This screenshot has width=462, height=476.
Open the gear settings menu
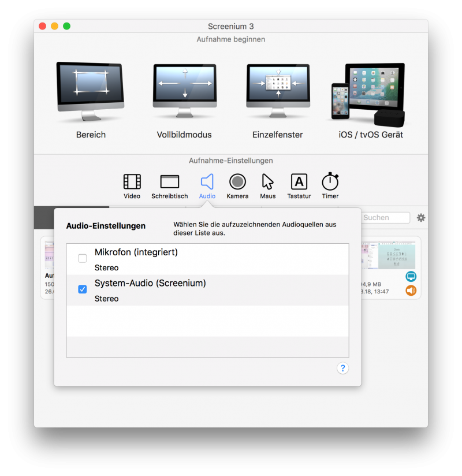420,217
